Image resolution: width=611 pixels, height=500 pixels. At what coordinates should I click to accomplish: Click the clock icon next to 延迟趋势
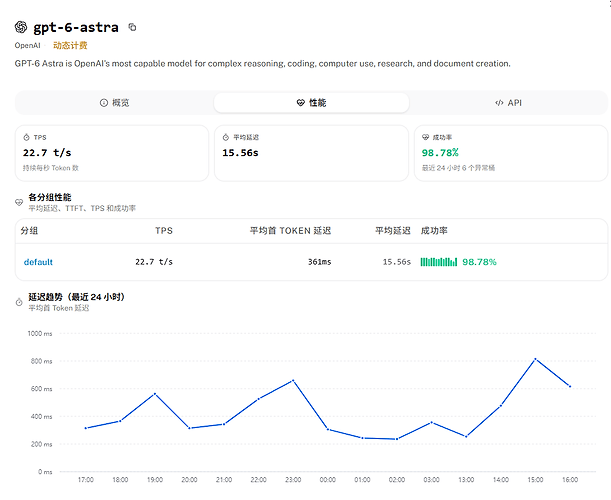coord(19,302)
